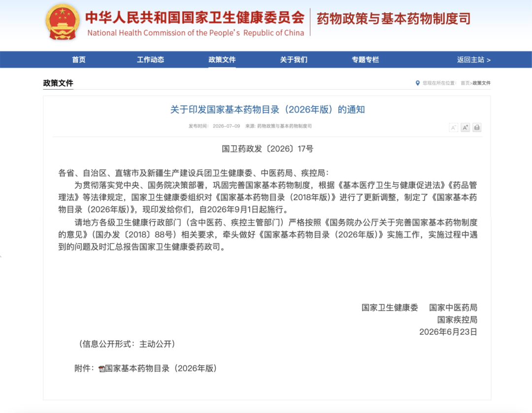Open the 关于我们 navigation tab

coord(294,60)
